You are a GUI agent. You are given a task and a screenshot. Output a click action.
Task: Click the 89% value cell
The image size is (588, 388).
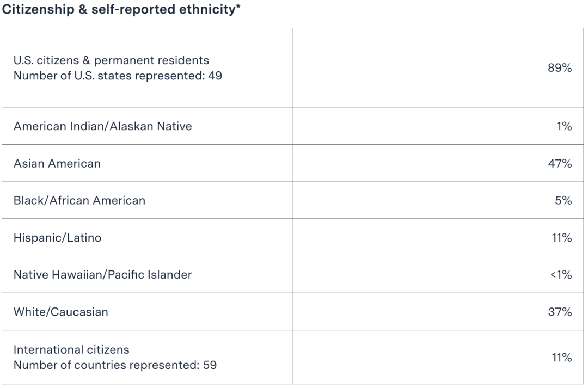point(559,67)
